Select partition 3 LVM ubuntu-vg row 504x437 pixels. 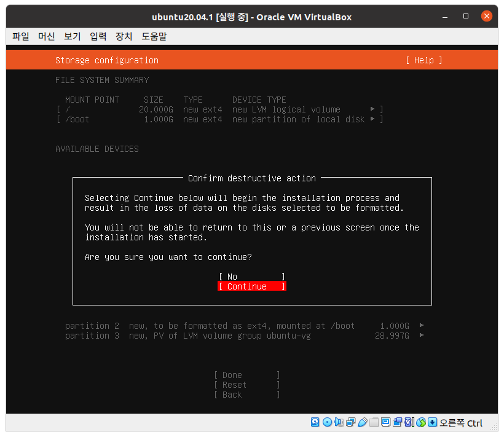[x=244, y=336]
